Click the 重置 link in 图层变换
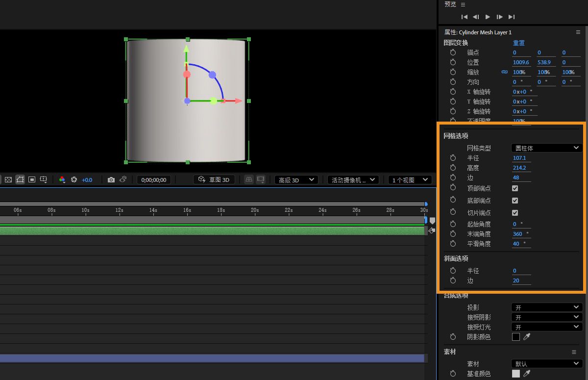 (518, 43)
